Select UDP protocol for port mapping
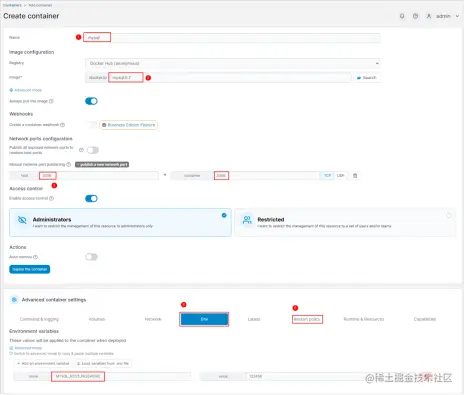The image size is (464, 395). [340, 175]
